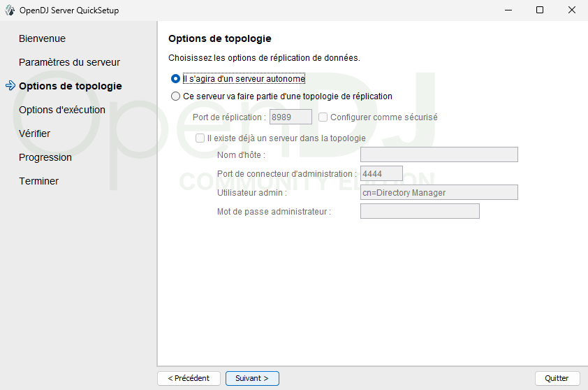
Task: Focus the Mot de passe administrateur field
Action: pyautogui.click(x=420, y=211)
